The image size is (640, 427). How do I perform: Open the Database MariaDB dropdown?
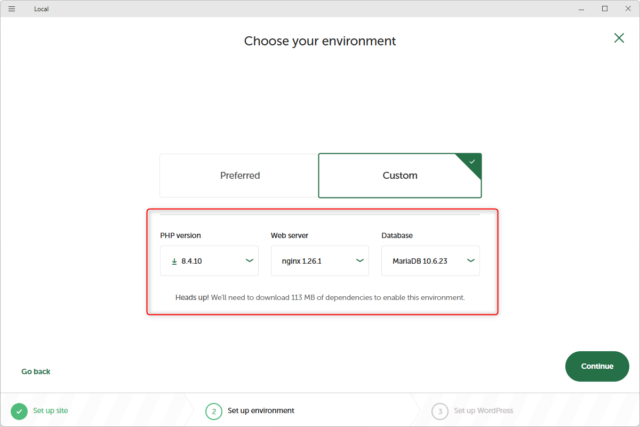pos(429,261)
